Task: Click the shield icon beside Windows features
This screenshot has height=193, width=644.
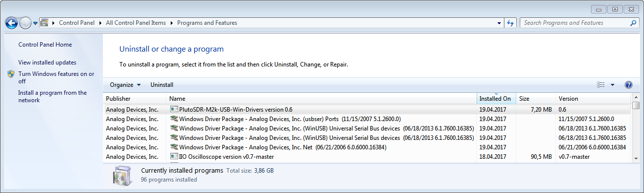Action: [x=11, y=74]
